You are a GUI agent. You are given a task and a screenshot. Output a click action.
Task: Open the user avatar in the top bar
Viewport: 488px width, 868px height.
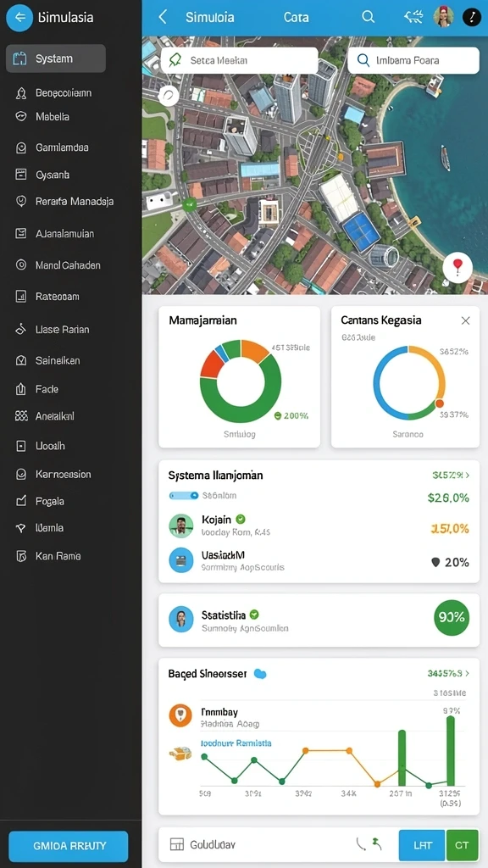point(444,17)
